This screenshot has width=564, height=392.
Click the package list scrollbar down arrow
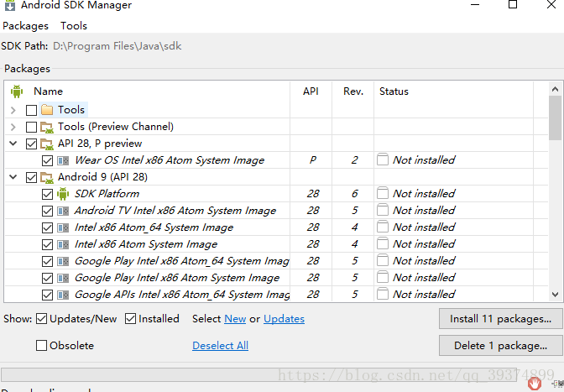pyautogui.click(x=555, y=295)
